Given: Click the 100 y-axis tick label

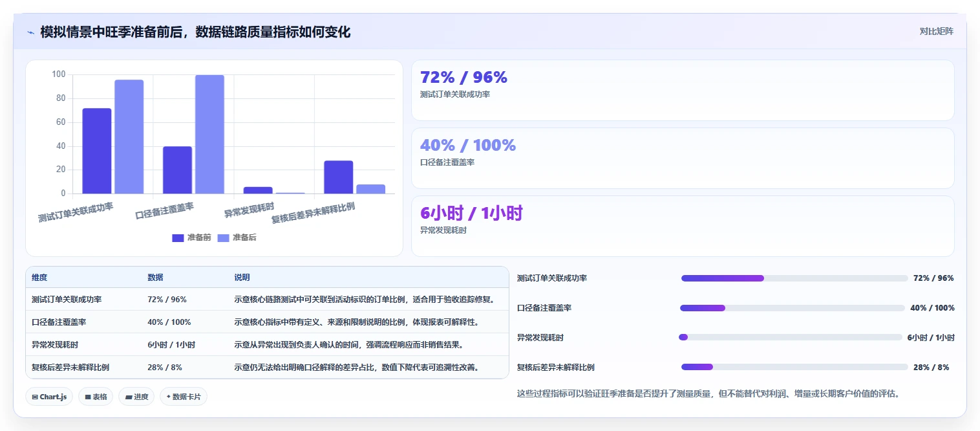Looking at the screenshot, I should pyautogui.click(x=58, y=74).
